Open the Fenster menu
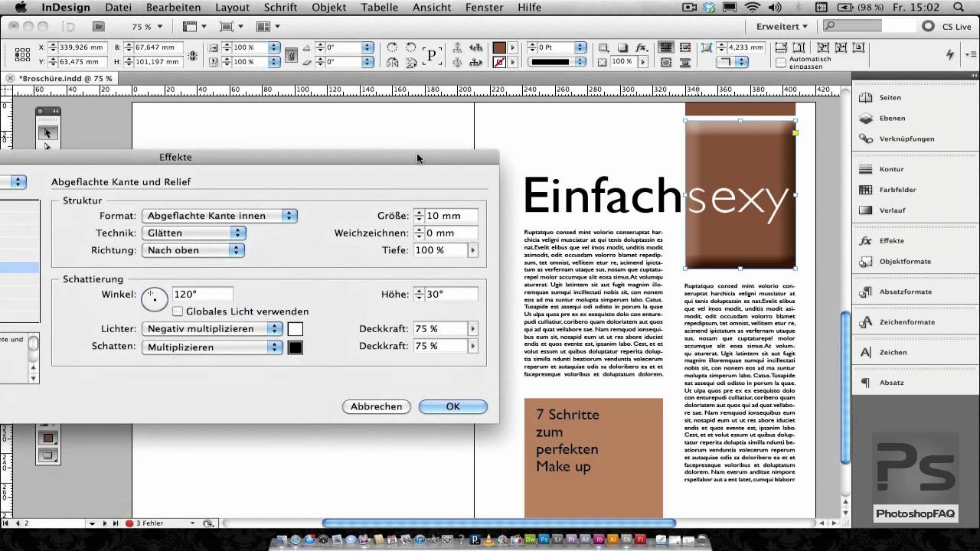The image size is (980, 551). tap(484, 8)
